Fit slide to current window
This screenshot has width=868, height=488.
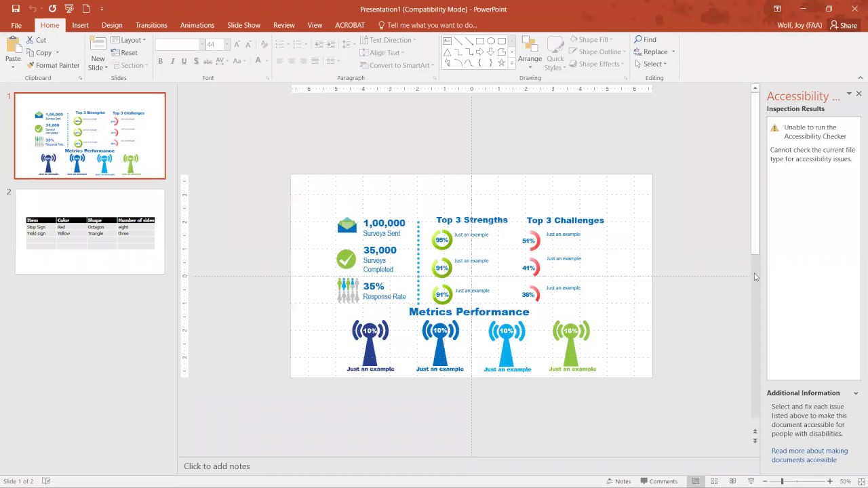point(860,481)
